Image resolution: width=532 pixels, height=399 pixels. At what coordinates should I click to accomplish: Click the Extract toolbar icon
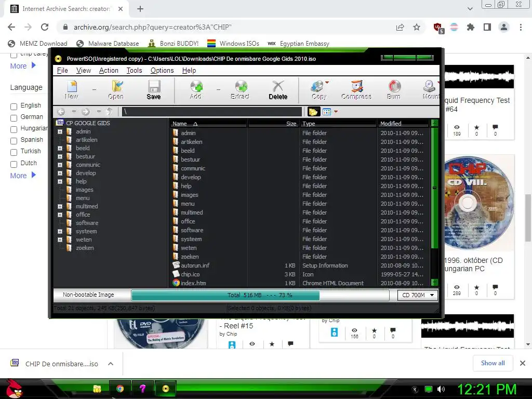click(240, 89)
